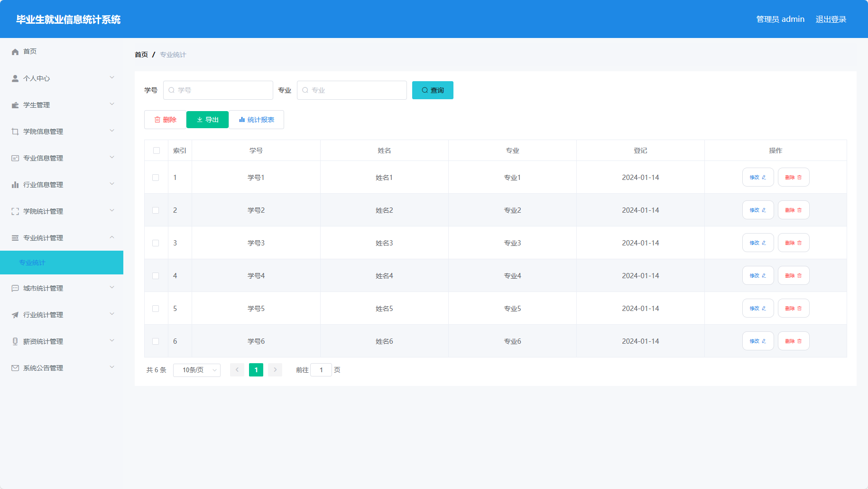This screenshot has width=868, height=489.
Task: Expand the 城市统计管理 menu chevron
Action: tap(112, 287)
